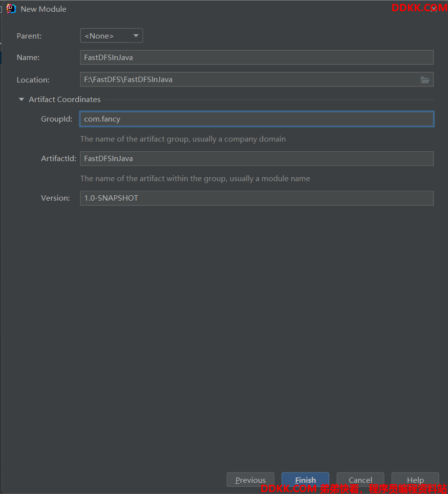The image size is (448, 494).
Task: Click the IntelliJ icon in title bar
Action: [x=11, y=9]
